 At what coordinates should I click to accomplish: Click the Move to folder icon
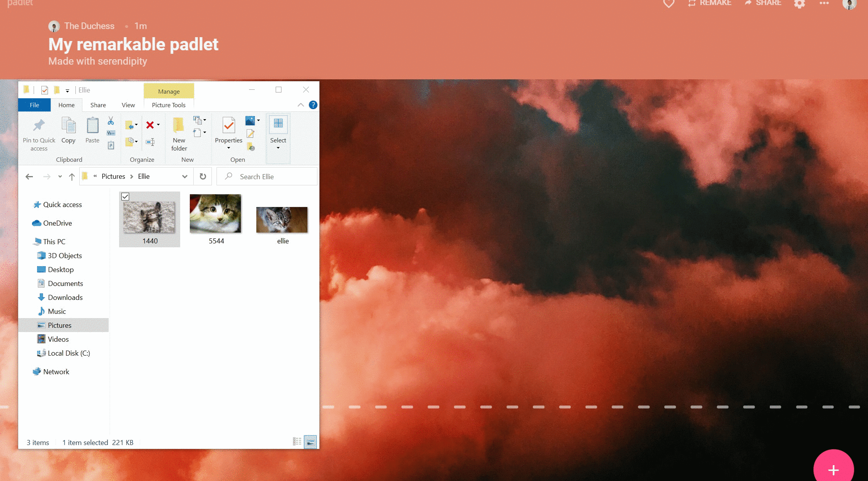(x=130, y=125)
